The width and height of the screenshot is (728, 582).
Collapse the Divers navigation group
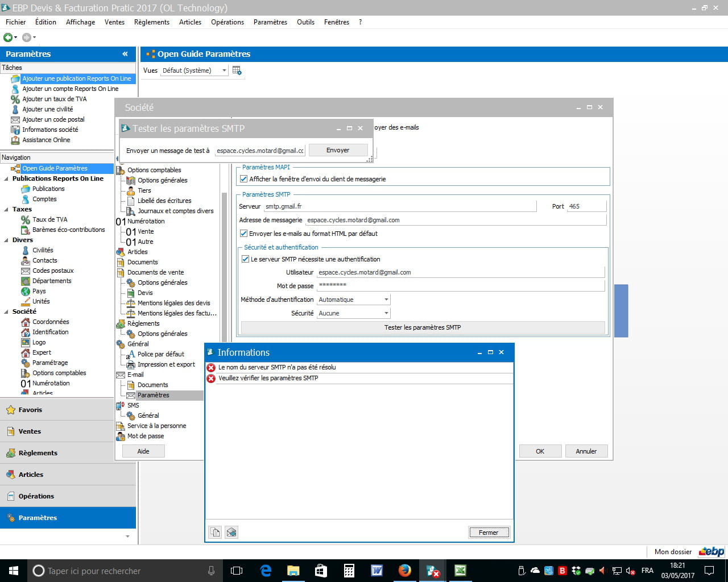point(7,240)
